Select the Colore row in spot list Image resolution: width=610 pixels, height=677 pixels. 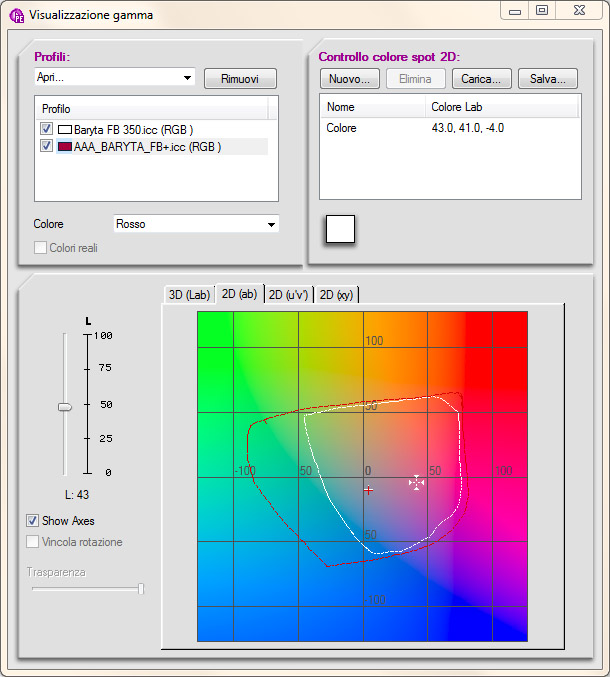coord(450,128)
